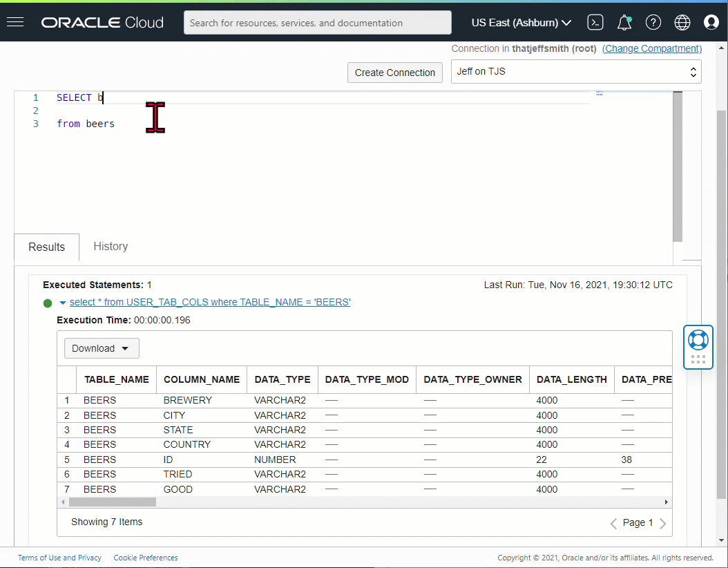Open the US East (Ashburn) region dropdown
Viewport: 728px width, 568px height.
(521, 22)
